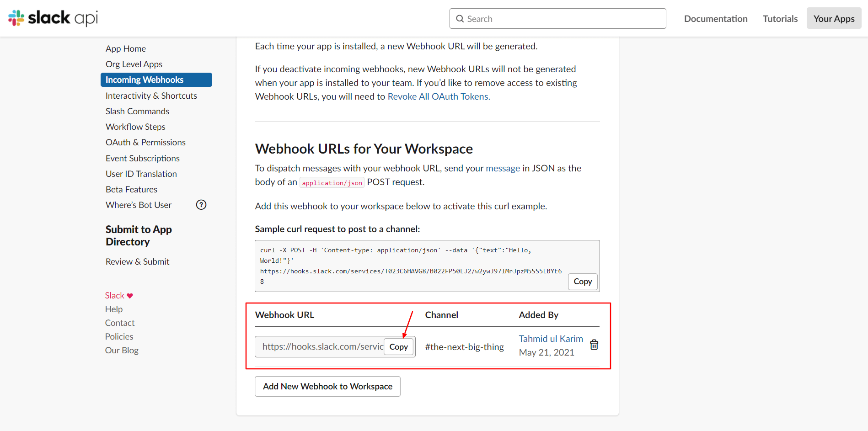The height and width of the screenshot is (431, 868).
Task: Open the help tooltip next to Where's Bot User
Action: point(201,204)
